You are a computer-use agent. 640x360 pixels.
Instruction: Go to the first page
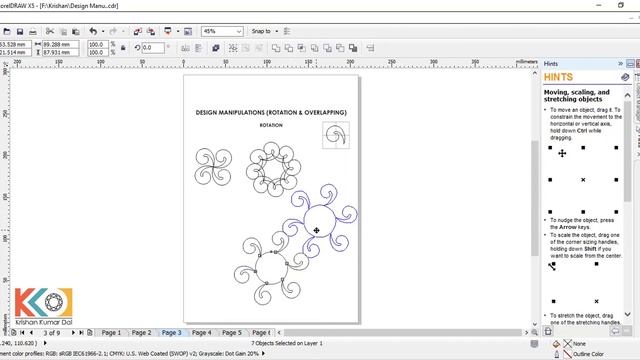point(22,333)
